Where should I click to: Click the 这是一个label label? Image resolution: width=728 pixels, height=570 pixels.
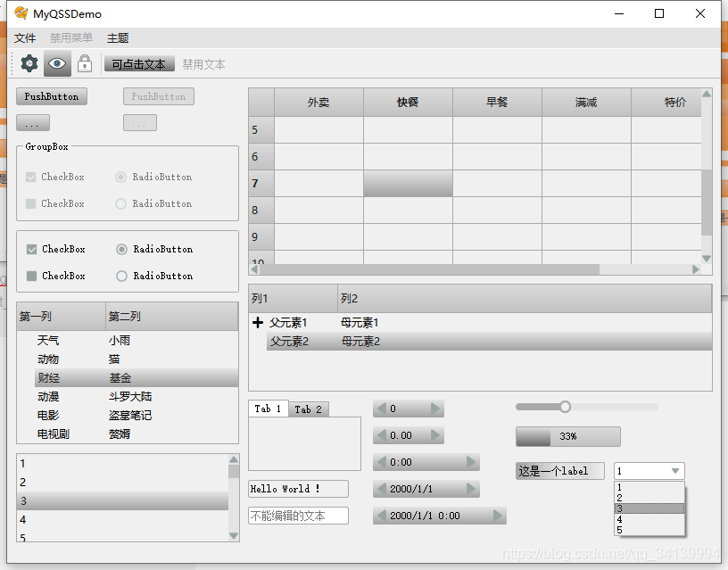(x=560, y=471)
